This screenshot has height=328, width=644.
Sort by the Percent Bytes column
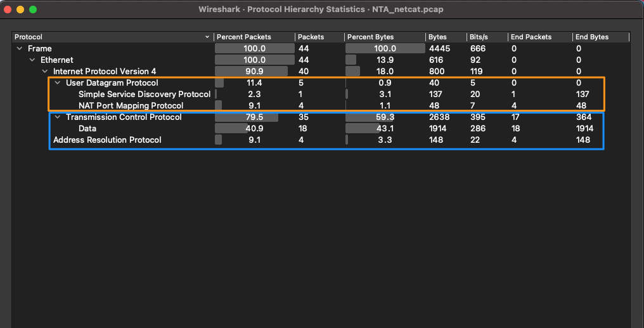pos(370,37)
